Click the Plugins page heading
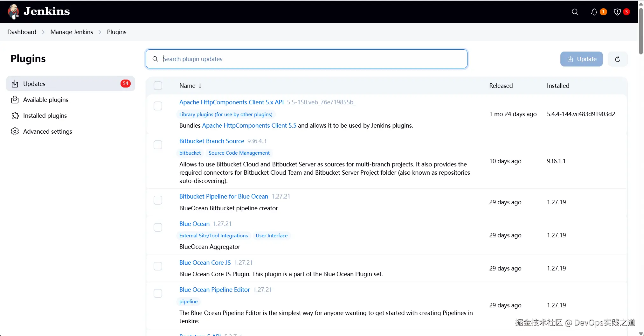644x336 pixels. pyautogui.click(x=28, y=59)
